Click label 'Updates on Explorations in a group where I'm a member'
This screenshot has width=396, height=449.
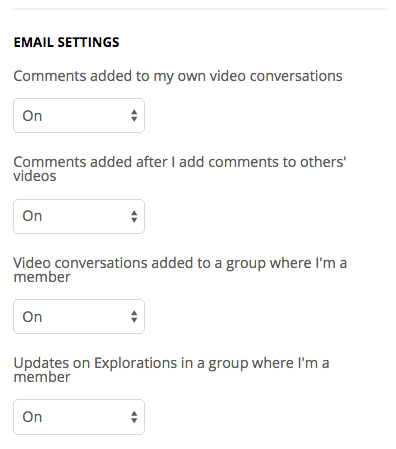click(x=171, y=370)
